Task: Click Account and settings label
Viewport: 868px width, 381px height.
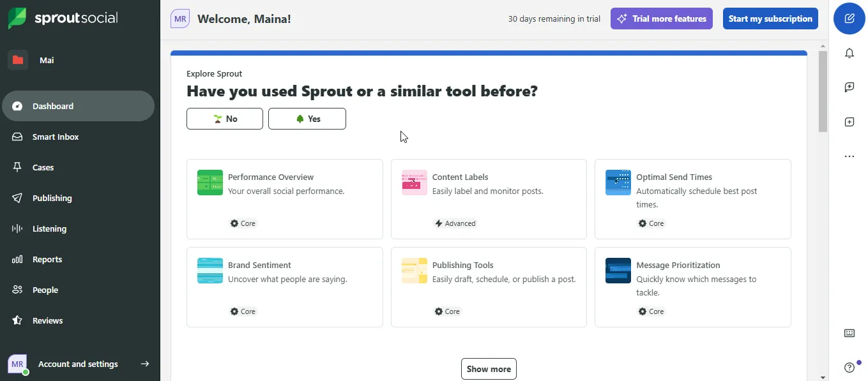Action: pyautogui.click(x=78, y=364)
